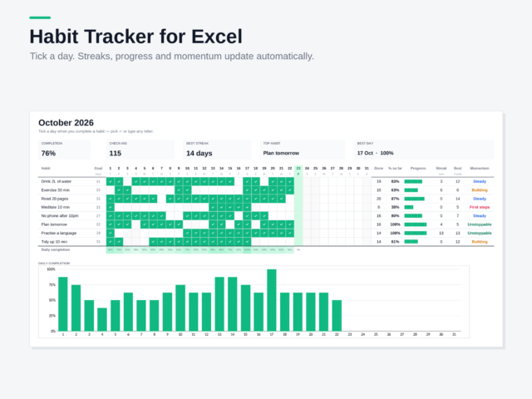Select the Tidy up 10 min progress bar
532x399 pixels.
(x=411, y=242)
